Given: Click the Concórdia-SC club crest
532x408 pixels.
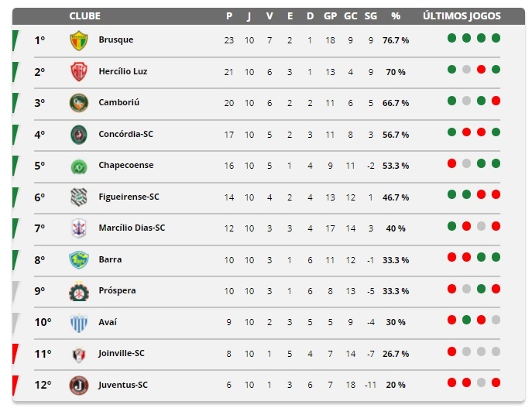Looking at the screenshot, I should point(79,134).
